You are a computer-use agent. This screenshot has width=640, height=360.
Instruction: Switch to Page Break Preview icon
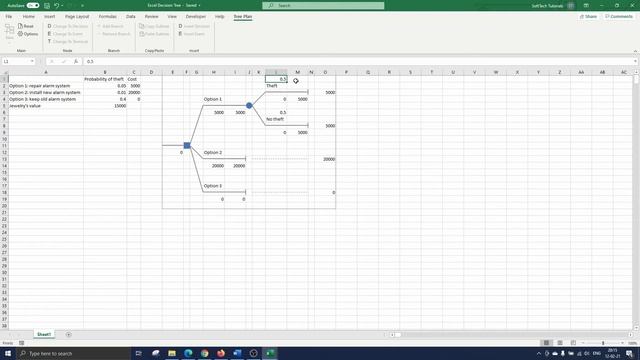[x=573, y=343]
